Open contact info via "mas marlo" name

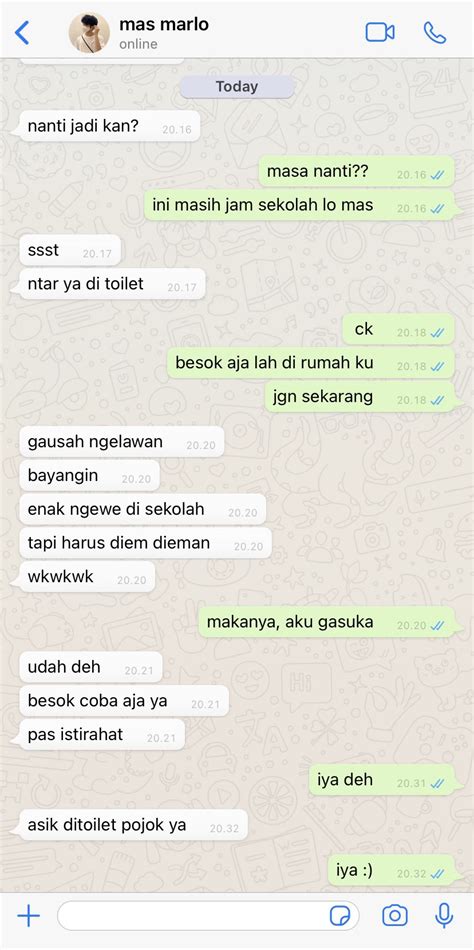(x=164, y=24)
